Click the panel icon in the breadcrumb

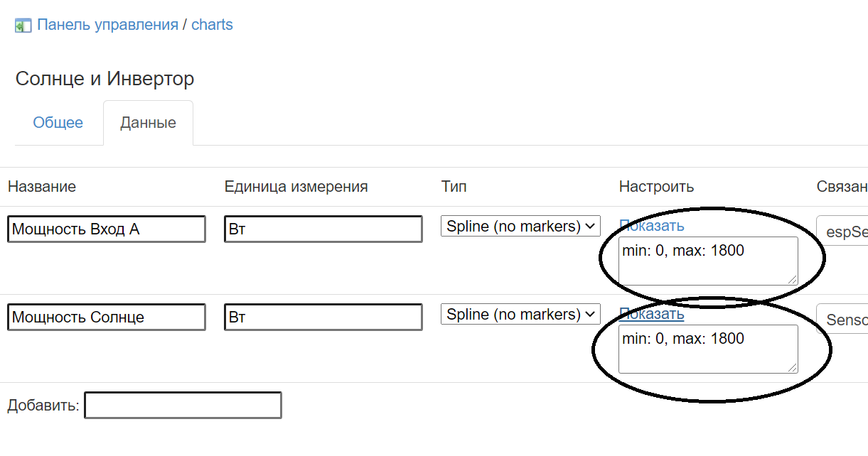(x=23, y=23)
